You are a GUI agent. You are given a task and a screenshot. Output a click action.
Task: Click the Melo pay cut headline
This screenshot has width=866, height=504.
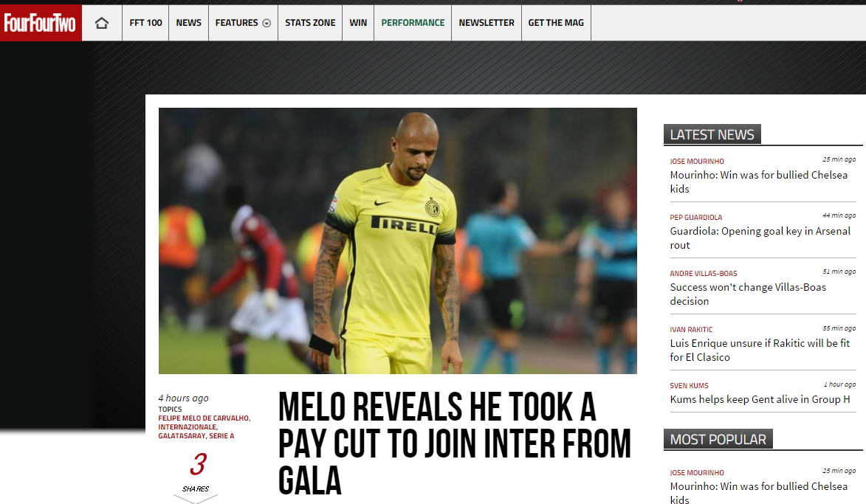point(454,443)
